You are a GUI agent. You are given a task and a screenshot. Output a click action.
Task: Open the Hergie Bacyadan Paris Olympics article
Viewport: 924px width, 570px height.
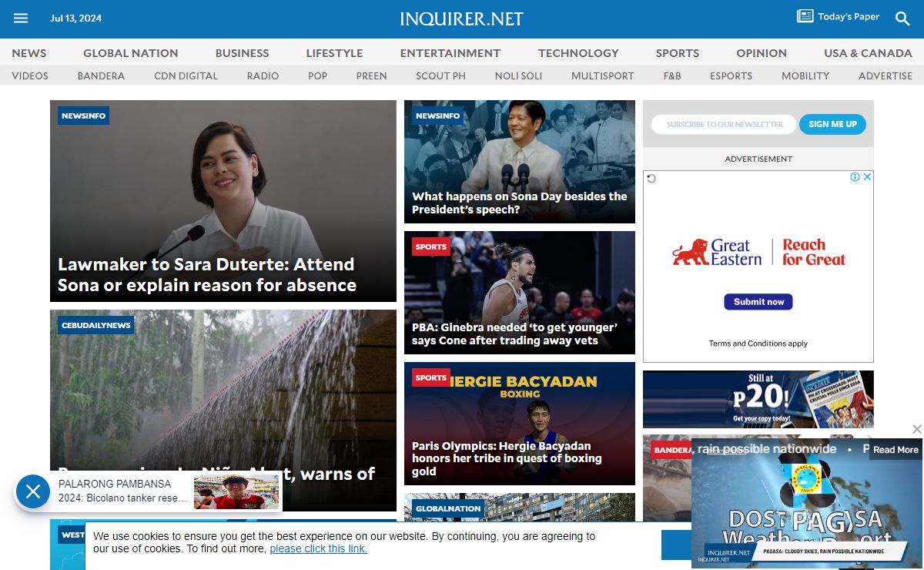pyautogui.click(x=507, y=458)
